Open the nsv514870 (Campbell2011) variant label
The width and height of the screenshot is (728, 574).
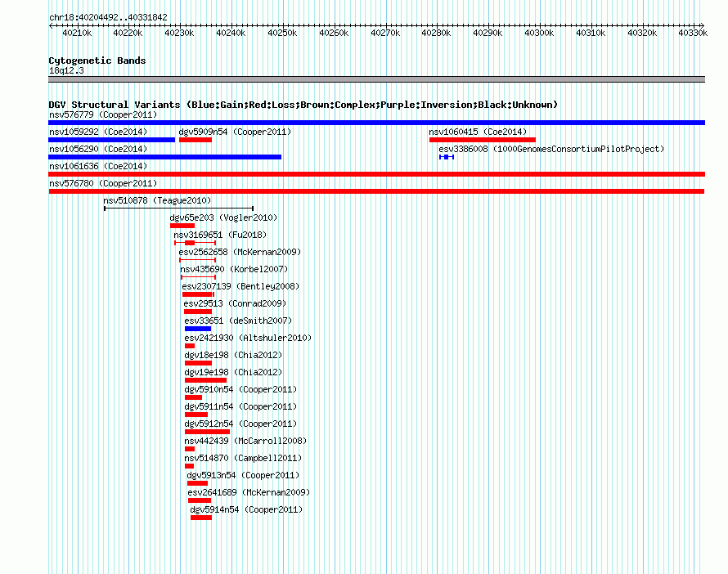tap(243, 458)
